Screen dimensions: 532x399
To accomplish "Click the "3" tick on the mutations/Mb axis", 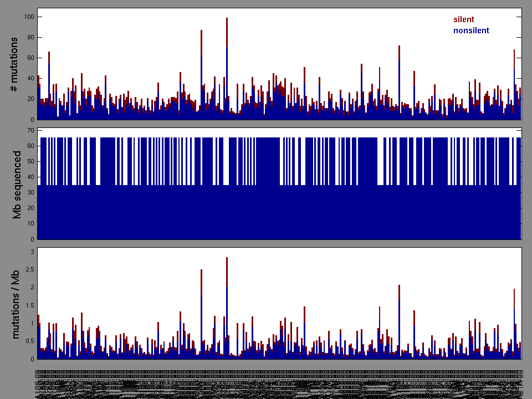I will pos(32,252).
